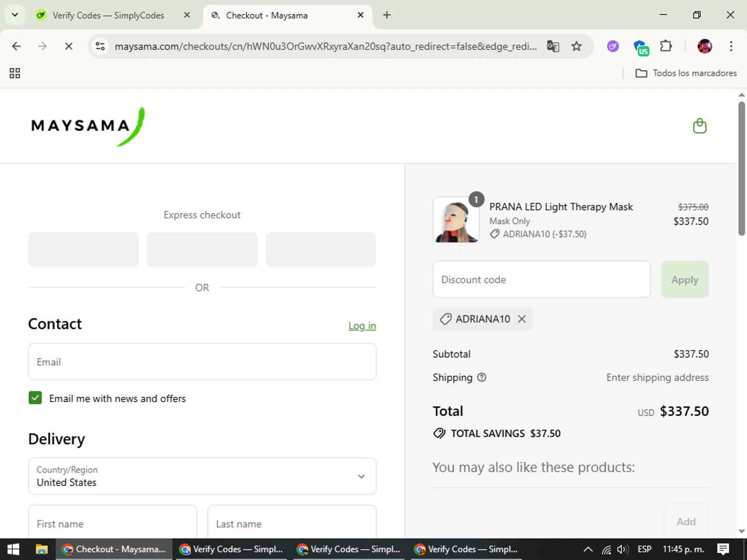
Task: Open the shield extension with US badge
Action: point(640,47)
